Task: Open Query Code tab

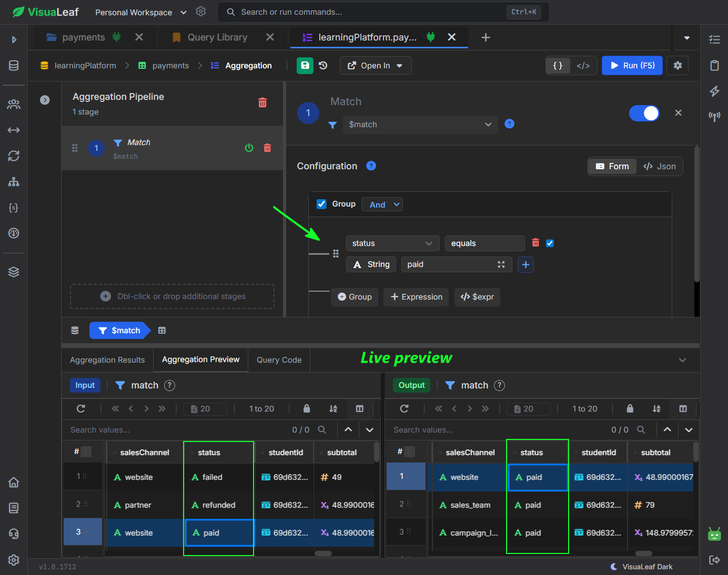Action: click(x=279, y=360)
